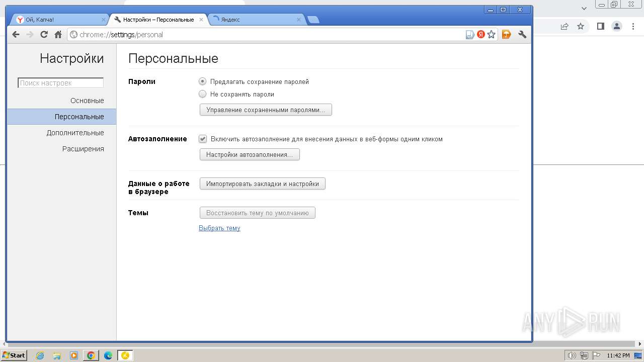The image size is (644, 362).
Task: Open the Windows Start menu
Action: [x=14, y=355]
